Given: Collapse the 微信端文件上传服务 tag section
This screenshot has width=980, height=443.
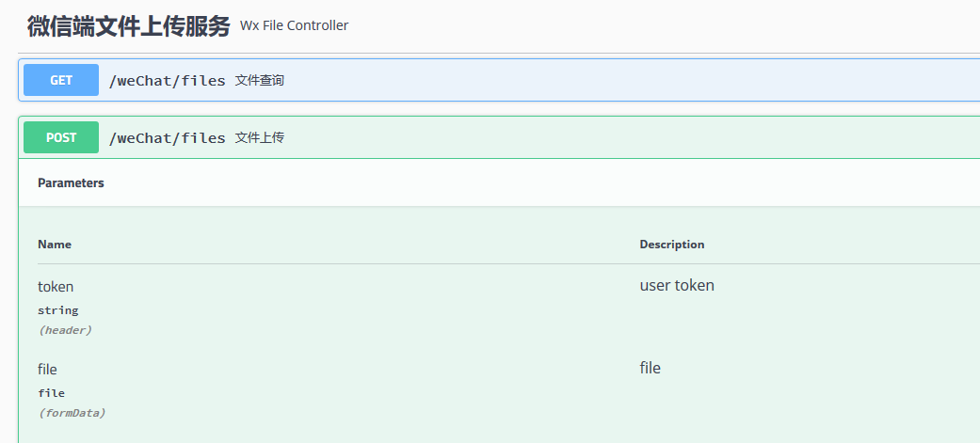Looking at the screenshot, I should click(x=128, y=26).
